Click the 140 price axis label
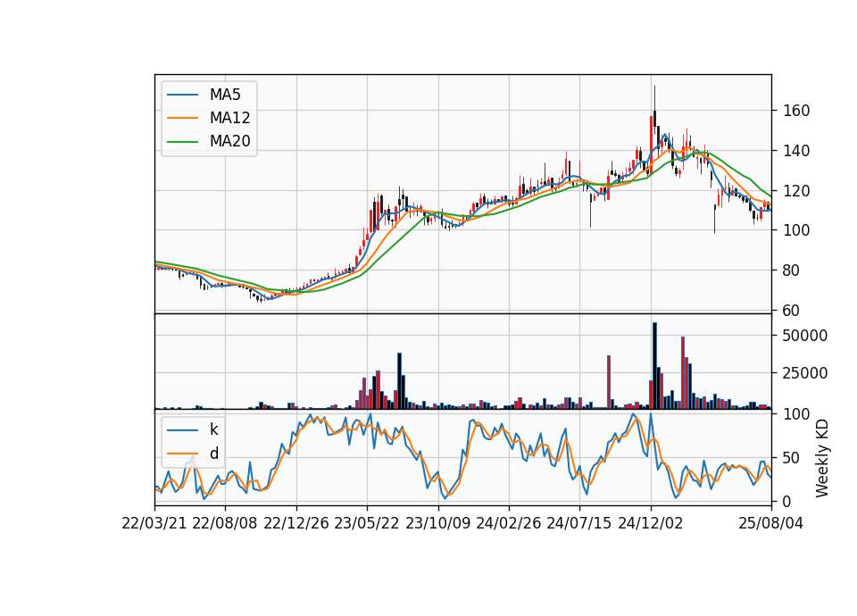857x616 pixels. point(796,151)
